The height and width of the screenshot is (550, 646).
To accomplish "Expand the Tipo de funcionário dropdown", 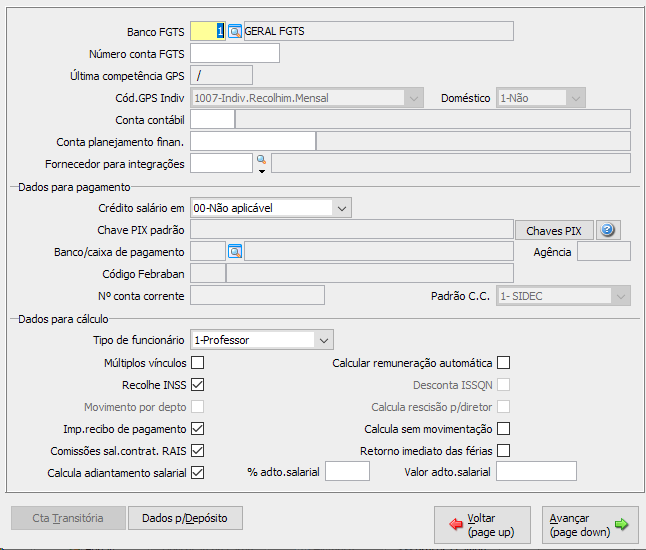I will click(322, 340).
